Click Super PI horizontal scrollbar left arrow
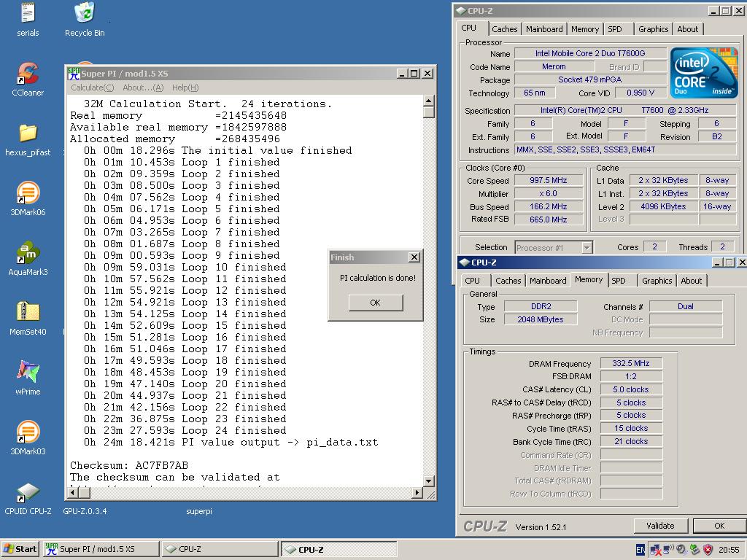 [x=72, y=492]
